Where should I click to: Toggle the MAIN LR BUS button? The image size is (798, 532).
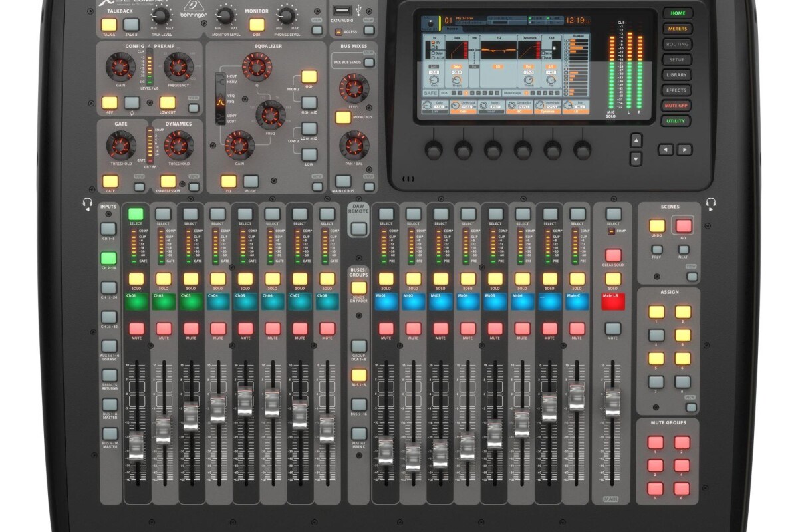click(343, 180)
